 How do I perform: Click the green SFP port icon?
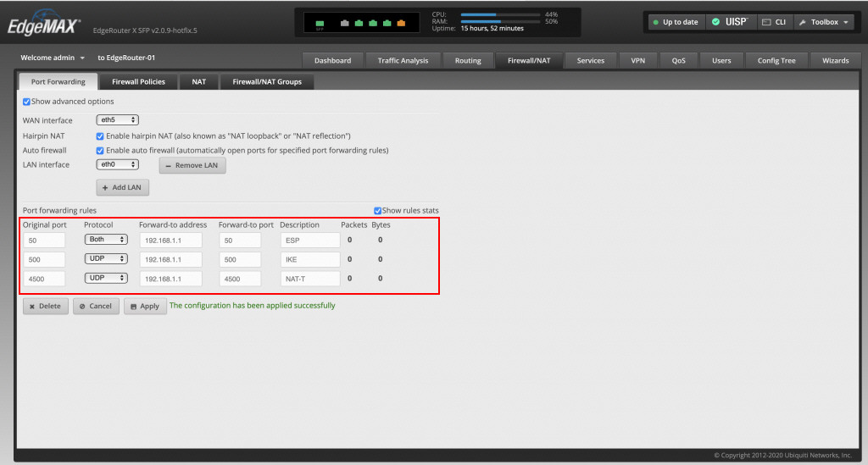click(x=320, y=24)
